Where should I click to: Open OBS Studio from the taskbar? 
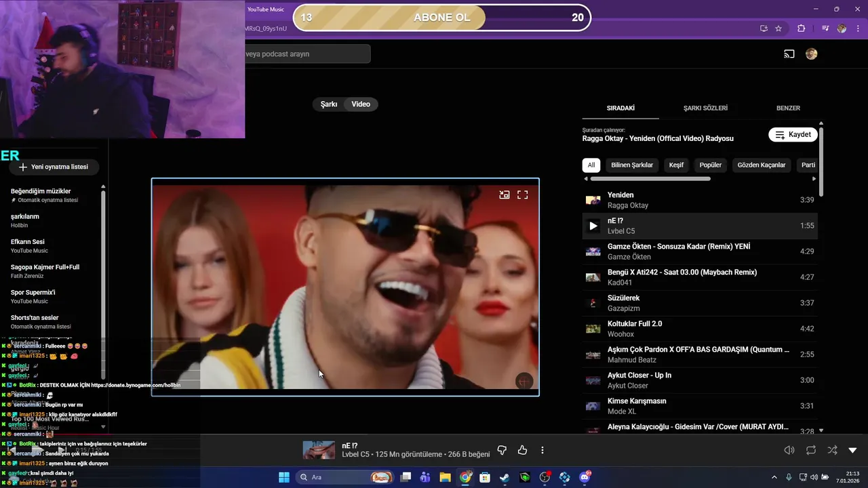(x=545, y=477)
